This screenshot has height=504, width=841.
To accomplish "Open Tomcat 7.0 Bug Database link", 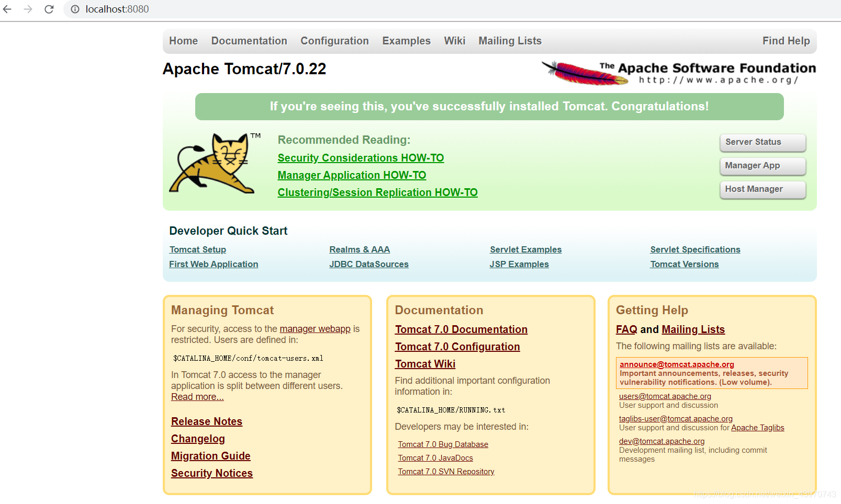I will pyautogui.click(x=443, y=444).
